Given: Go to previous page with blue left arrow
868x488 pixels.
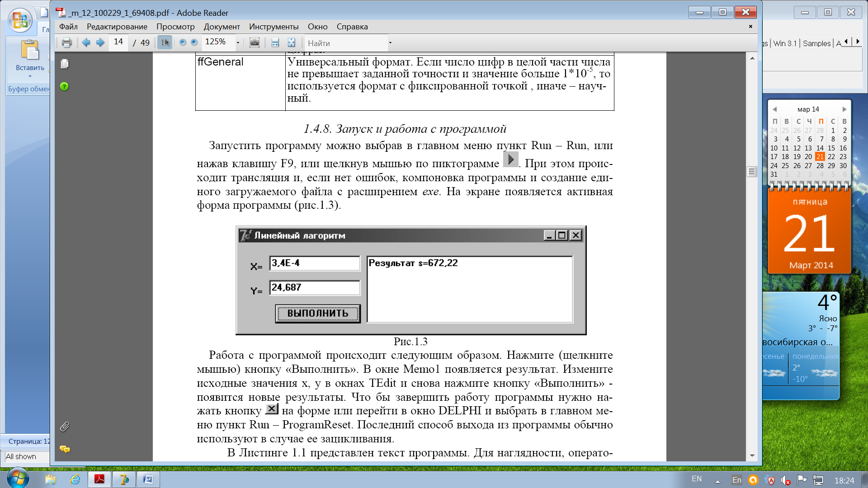Looking at the screenshot, I should click(86, 42).
